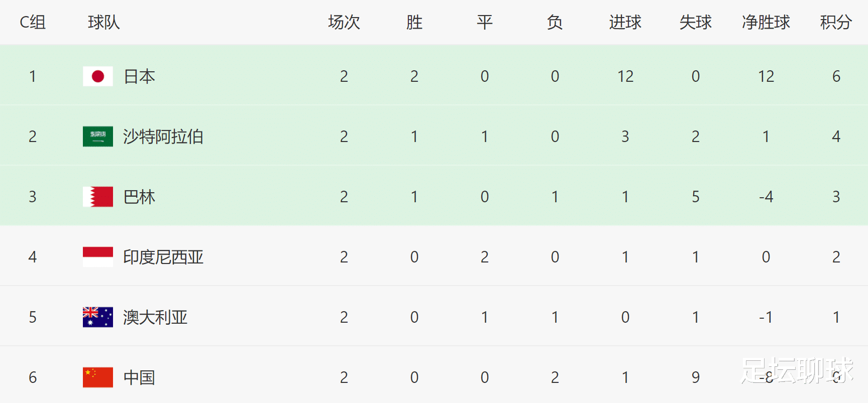Open the 日本 team link
Image resolution: width=868 pixels, height=403 pixels.
[x=139, y=76]
